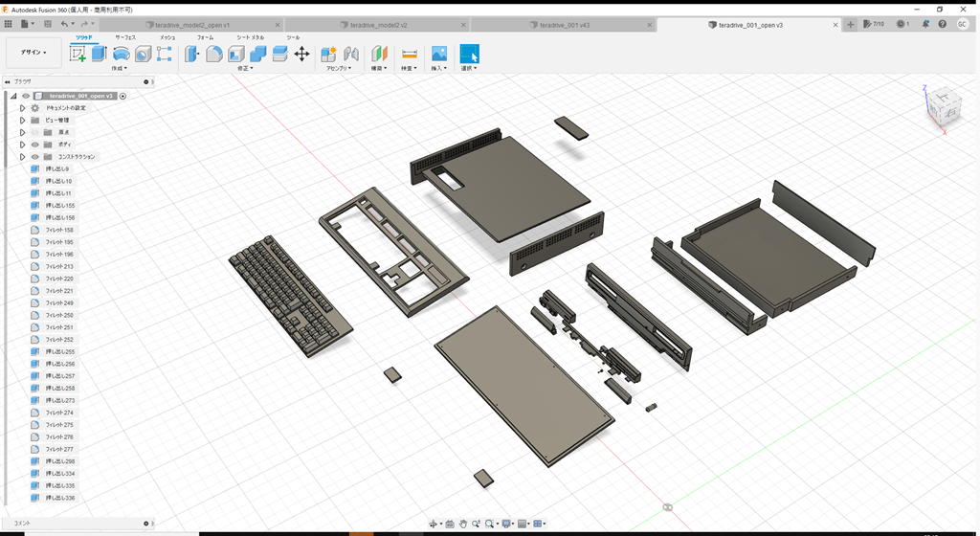Viewport: 980px width, 536px height.
Task: Toggle visibility of the ボディ folder
Action: pyautogui.click(x=34, y=145)
